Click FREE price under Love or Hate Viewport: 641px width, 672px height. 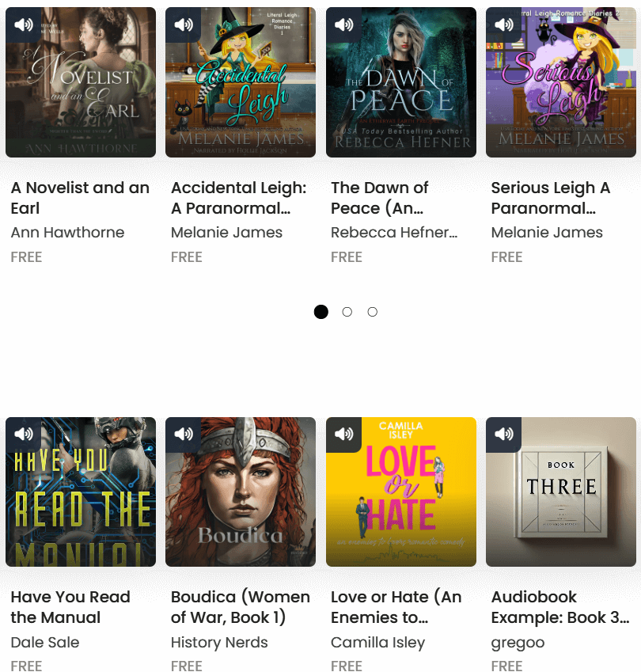[x=347, y=666]
